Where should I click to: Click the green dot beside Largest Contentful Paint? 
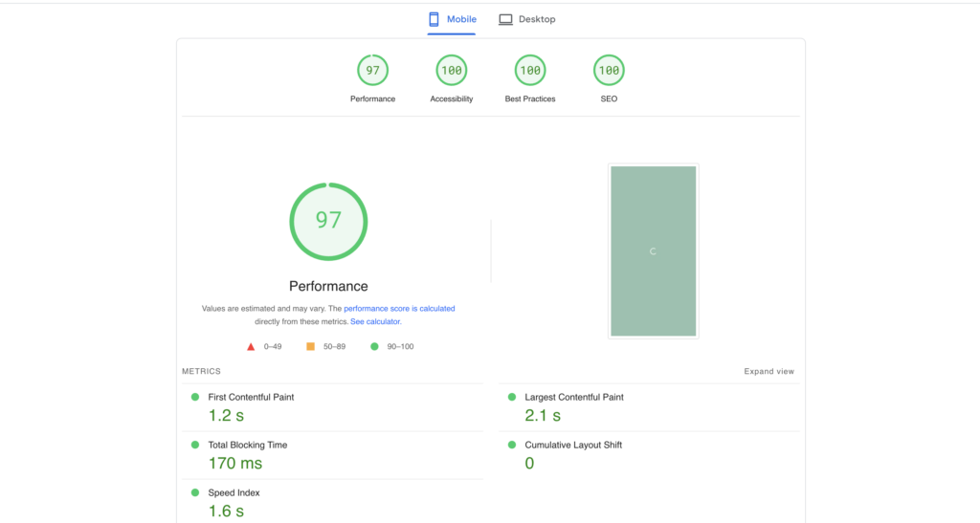512,397
